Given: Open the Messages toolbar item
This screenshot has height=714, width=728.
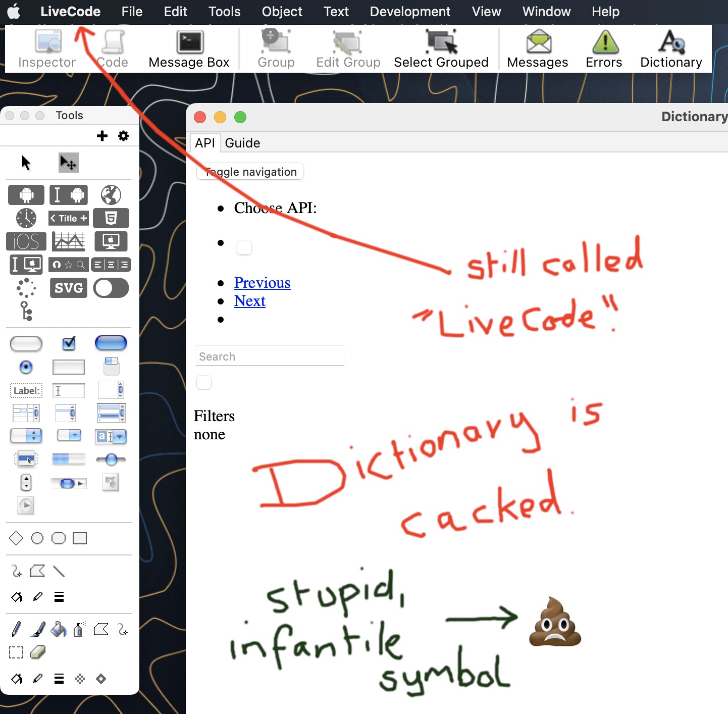Looking at the screenshot, I should pos(538,49).
